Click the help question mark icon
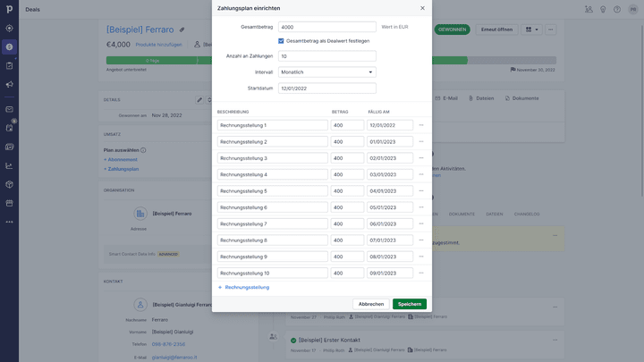 [x=616, y=10]
